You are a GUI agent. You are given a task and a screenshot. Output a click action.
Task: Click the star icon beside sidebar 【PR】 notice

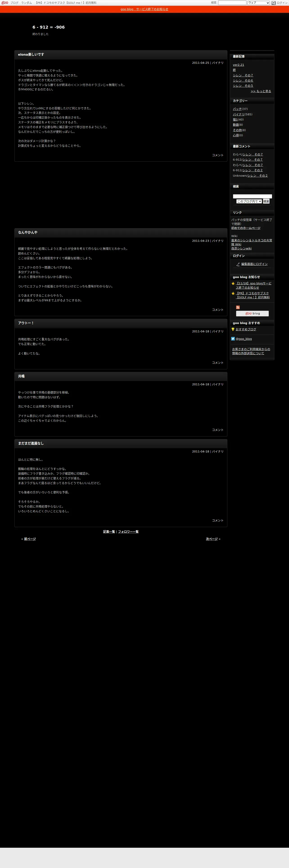pyautogui.click(x=233, y=293)
